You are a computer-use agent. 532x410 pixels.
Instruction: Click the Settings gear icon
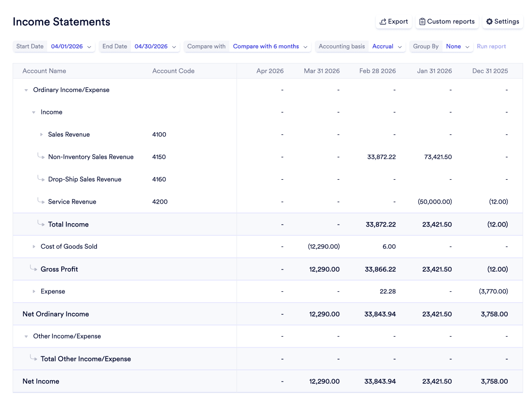pyautogui.click(x=489, y=21)
